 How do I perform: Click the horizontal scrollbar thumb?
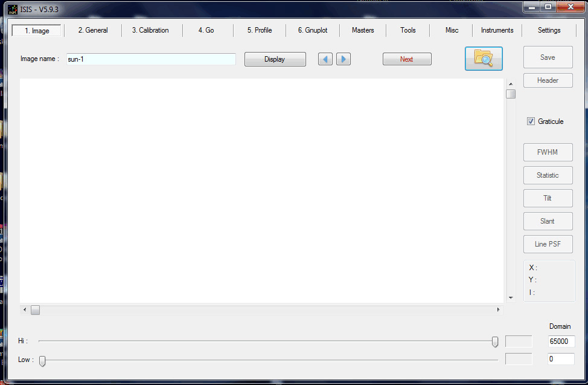pos(35,310)
